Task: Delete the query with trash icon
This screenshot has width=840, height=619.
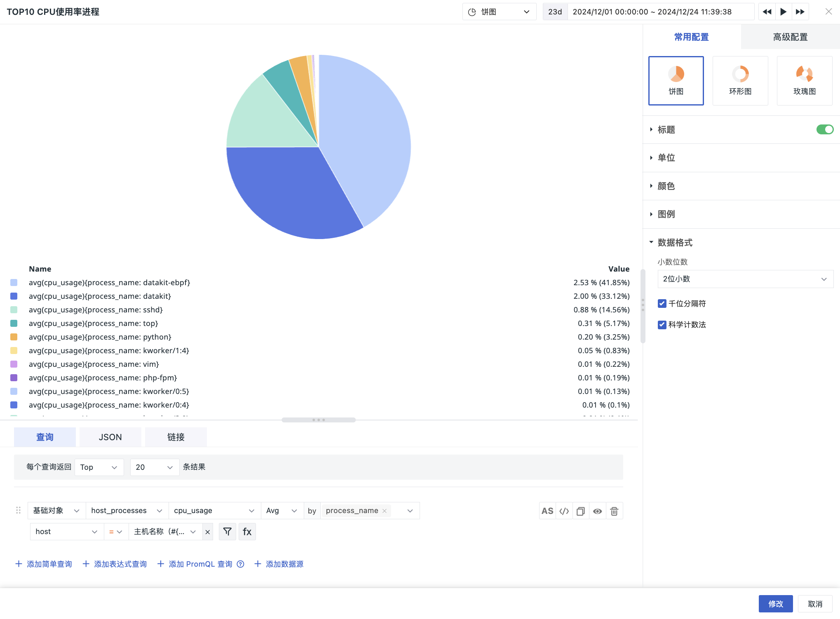Action: tap(614, 511)
